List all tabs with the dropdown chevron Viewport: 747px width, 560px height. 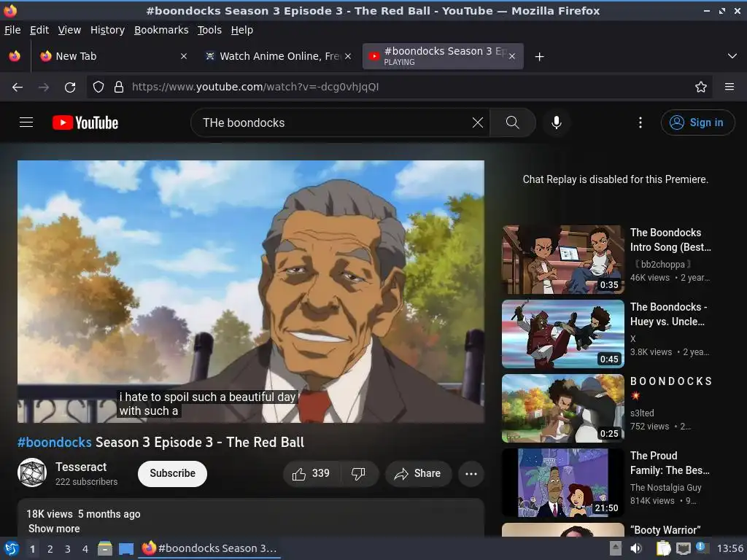(732, 56)
